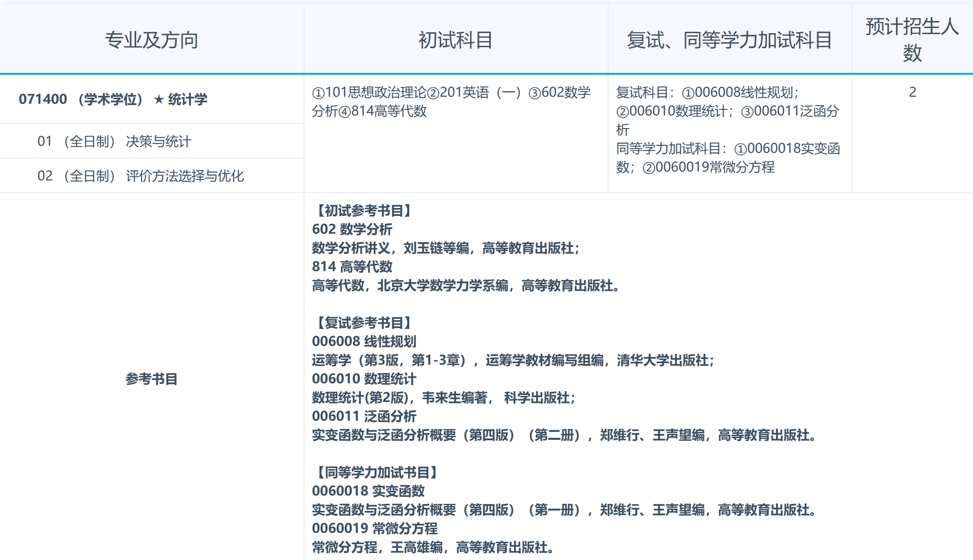
Task: Select the 006008 线性规划 reference entry
Action: [364, 342]
